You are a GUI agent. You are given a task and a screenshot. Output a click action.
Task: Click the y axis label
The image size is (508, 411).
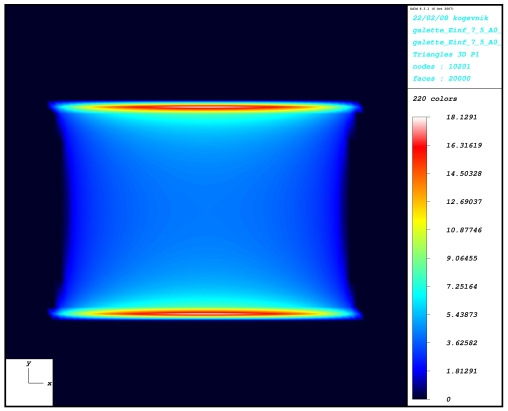click(x=29, y=364)
